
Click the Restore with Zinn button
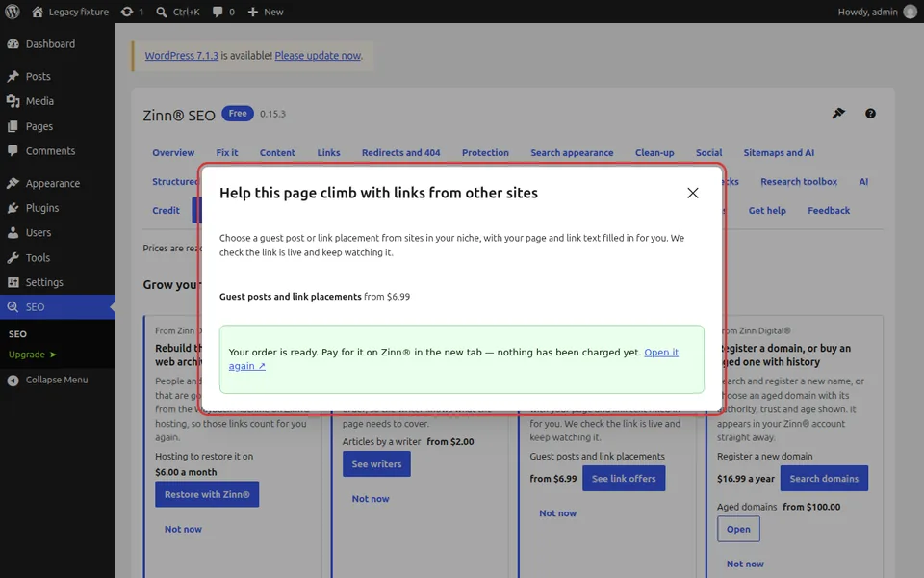[x=207, y=494]
